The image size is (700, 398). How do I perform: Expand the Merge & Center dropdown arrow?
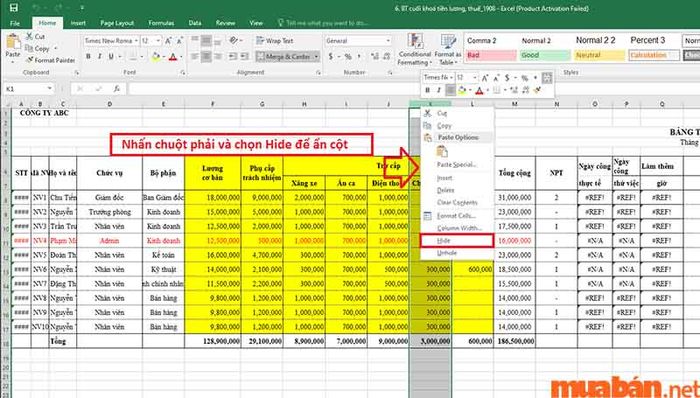pos(316,57)
